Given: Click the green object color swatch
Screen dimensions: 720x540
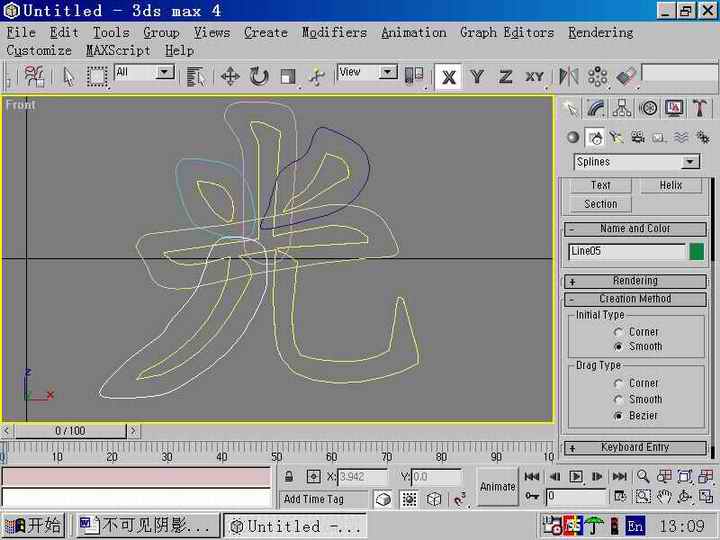Looking at the screenshot, I should [696, 252].
